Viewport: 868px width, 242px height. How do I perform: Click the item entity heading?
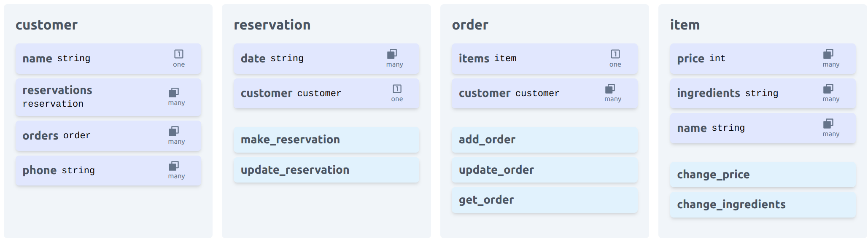[685, 25]
